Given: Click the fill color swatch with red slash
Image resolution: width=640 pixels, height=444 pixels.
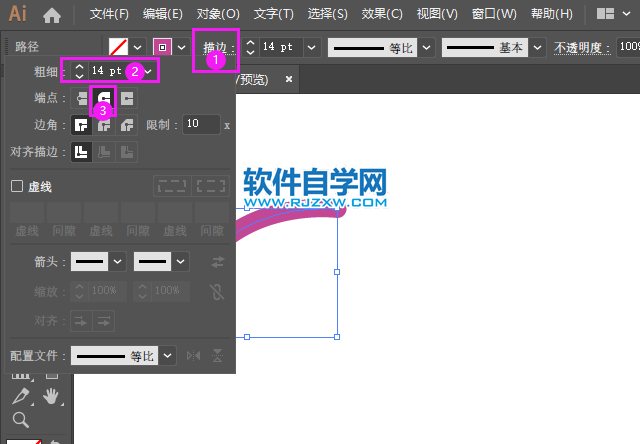Looking at the screenshot, I should (118, 47).
